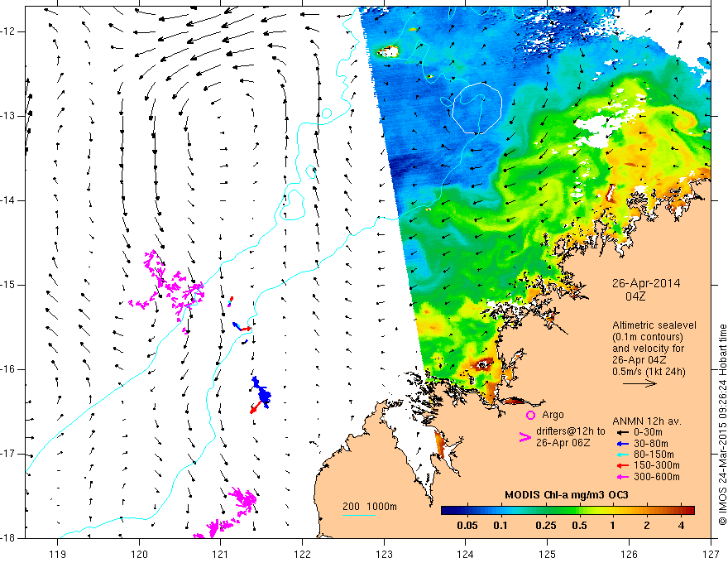
Task: Click the red-blue ANMN arrows near 121.3E 15.5S
Action: tap(242, 326)
